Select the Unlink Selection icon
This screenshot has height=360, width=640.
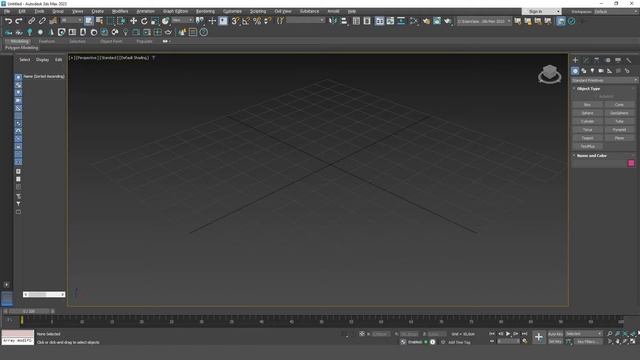[42, 21]
